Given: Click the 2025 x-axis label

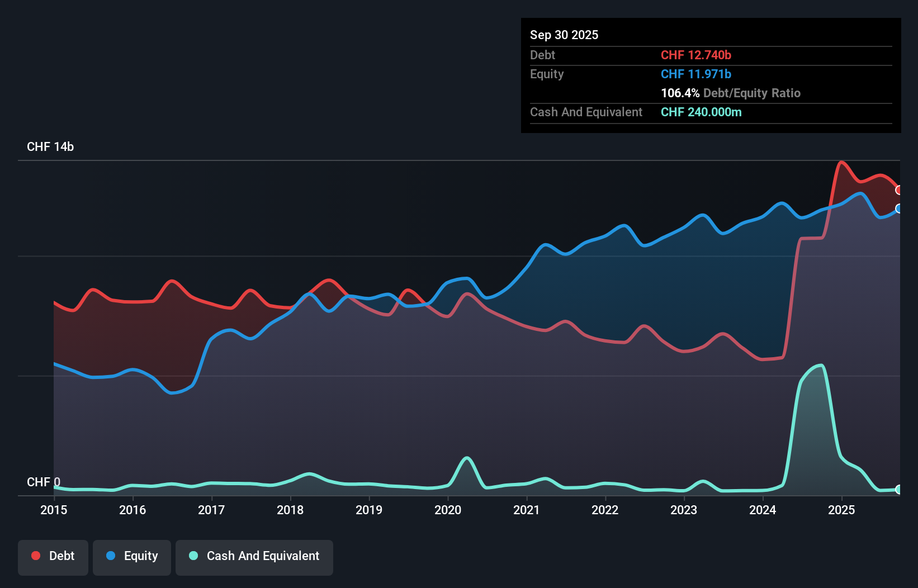Looking at the screenshot, I should [x=841, y=510].
